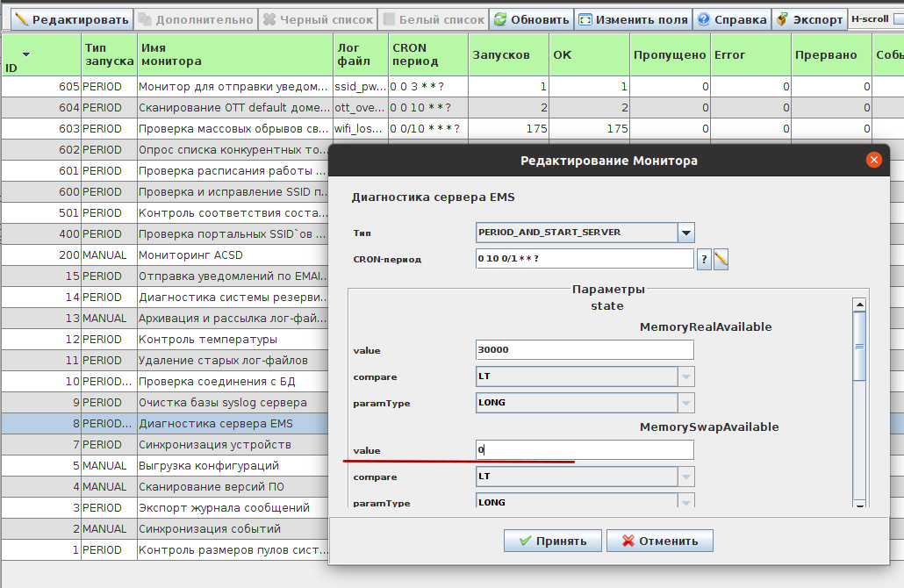Click the Имя монитора column header
This screenshot has width=904, height=588.
(233, 54)
